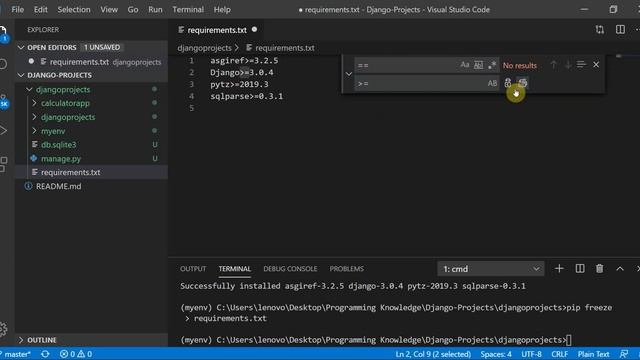Toggle Use Regular Expression in find box
This screenshot has width=640, height=360.
[x=492, y=65]
